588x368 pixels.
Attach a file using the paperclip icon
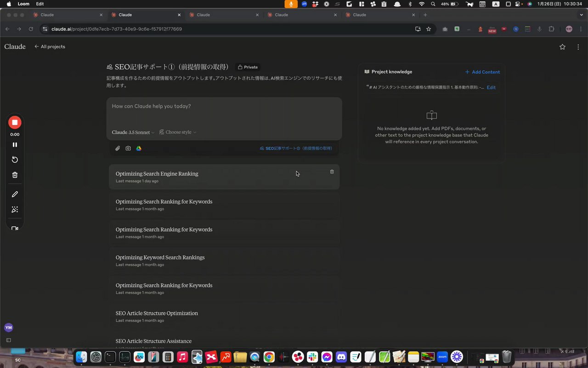(x=118, y=148)
